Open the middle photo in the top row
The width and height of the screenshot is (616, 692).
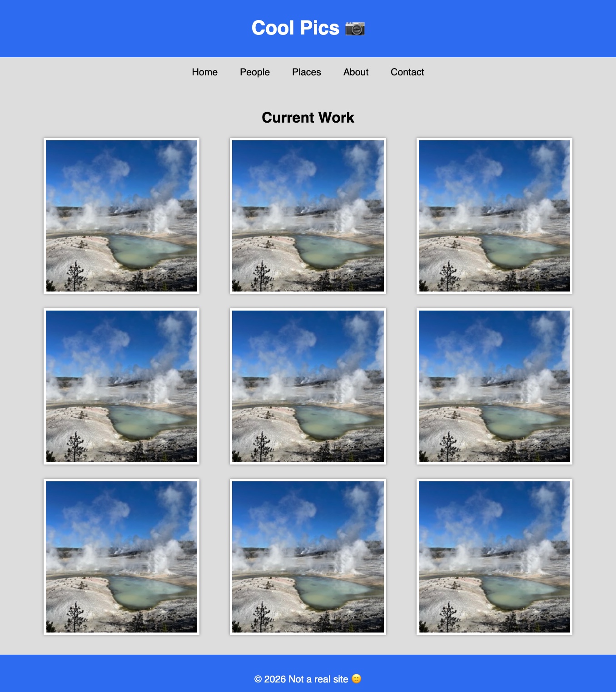pos(308,216)
